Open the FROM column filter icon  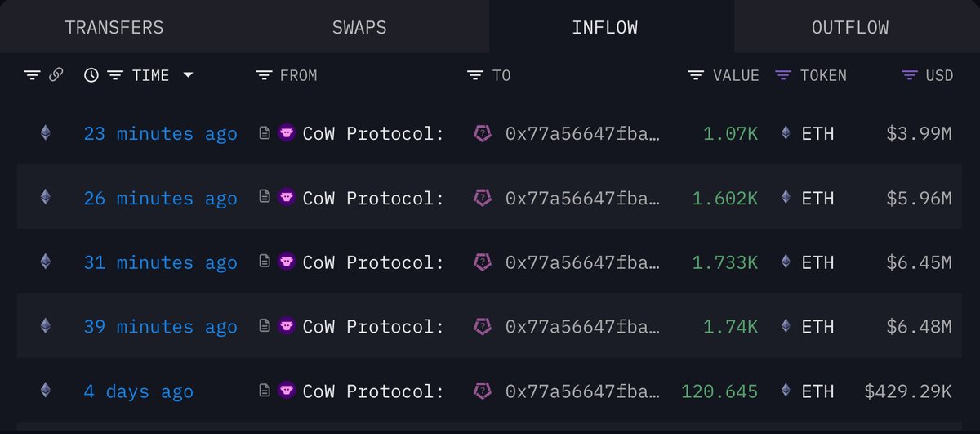(264, 75)
